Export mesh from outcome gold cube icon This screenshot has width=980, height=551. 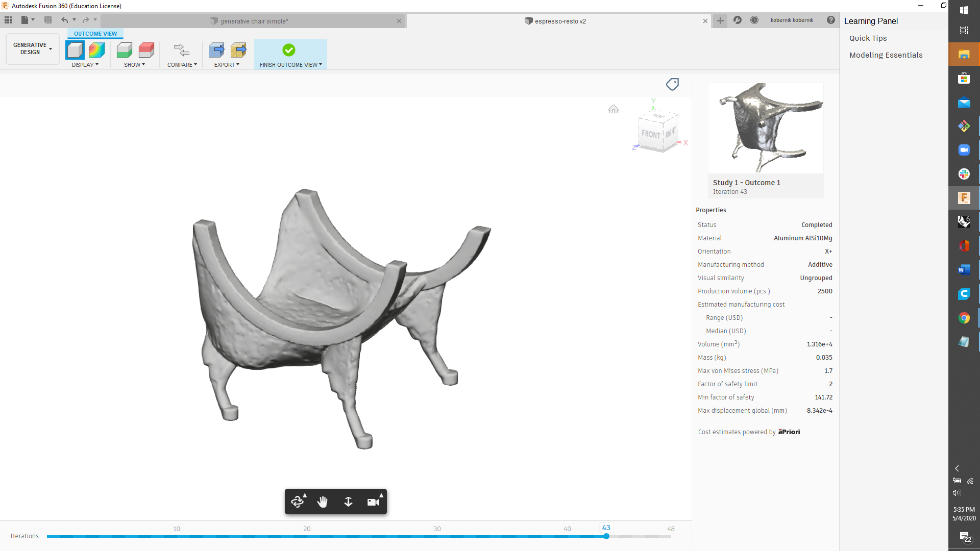point(238,50)
